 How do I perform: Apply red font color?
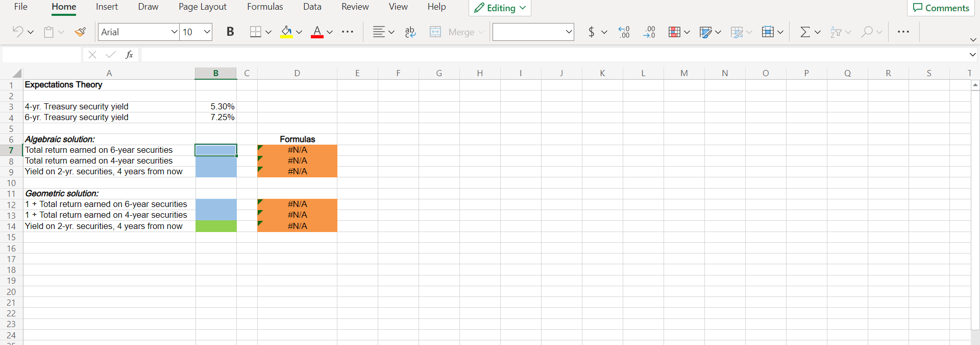(317, 32)
